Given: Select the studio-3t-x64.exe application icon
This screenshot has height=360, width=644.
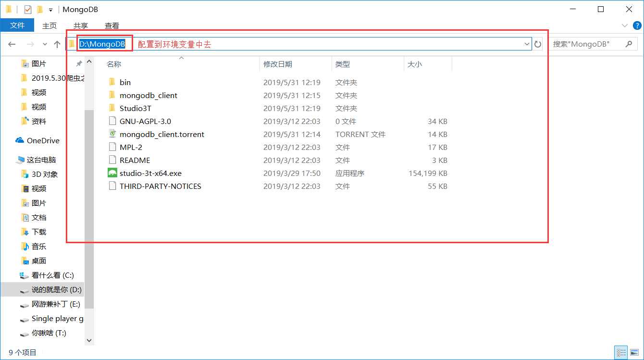Looking at the screenshot, I should (x=112, y=173).
